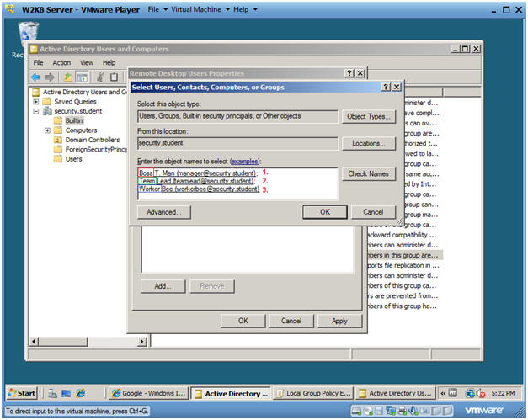Image resolution: width=528 pixels, height=420 pixels.
Task: Open the Action menu
Action: 61,62
